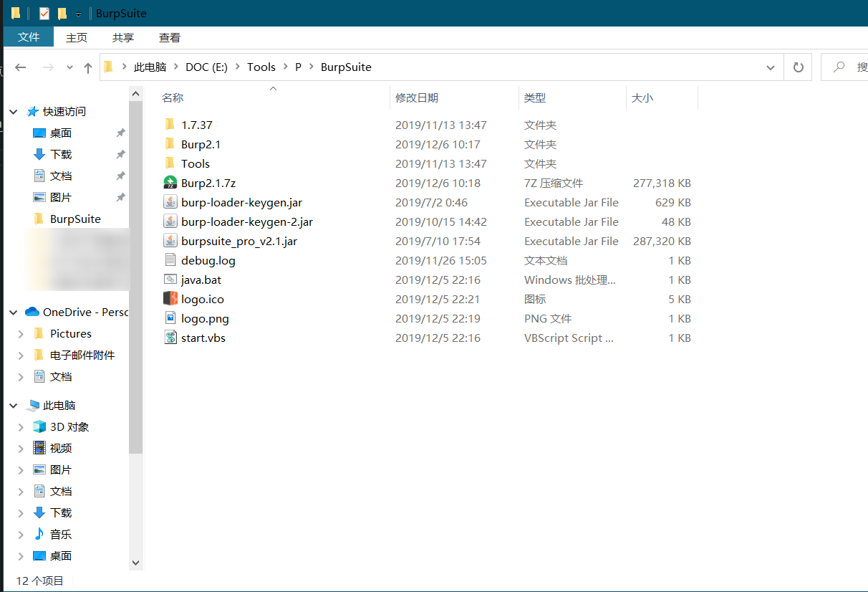Switch to the 共享 ribbon tab
This screenshot has width=868, height=592.
pyautogui.click(x=123, y=37)
